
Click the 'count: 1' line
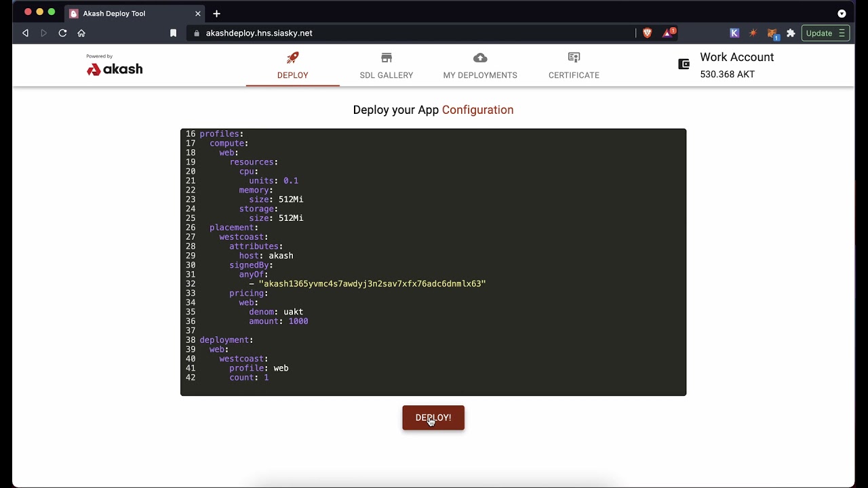[x=249, y=378]
